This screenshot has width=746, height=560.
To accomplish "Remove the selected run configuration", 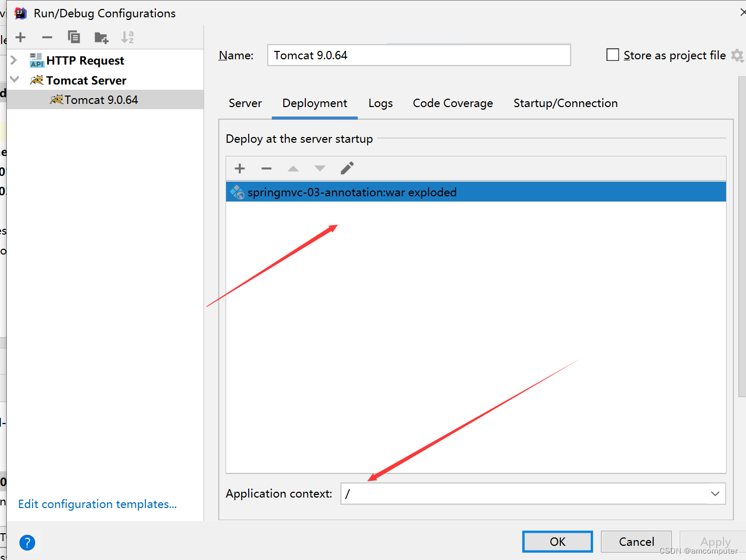I will (x=47, y=37).
